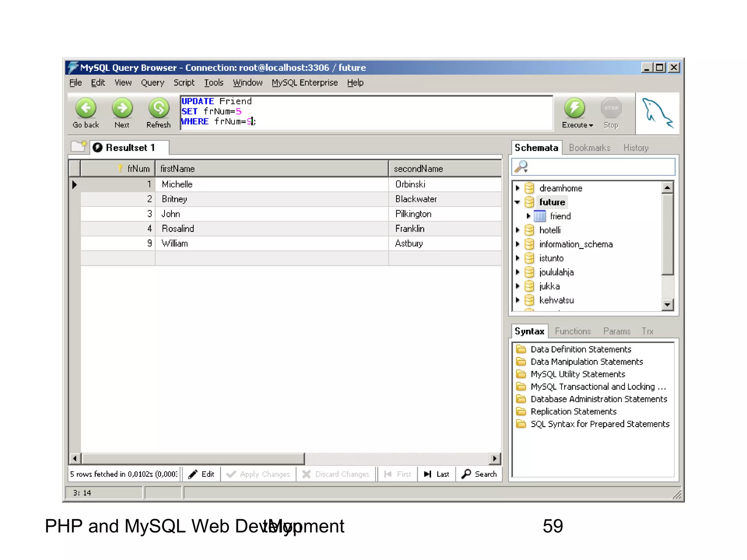Click the Refresh icon
The image size is (747, 560).
pyautogui.click(x=159, y=108)
